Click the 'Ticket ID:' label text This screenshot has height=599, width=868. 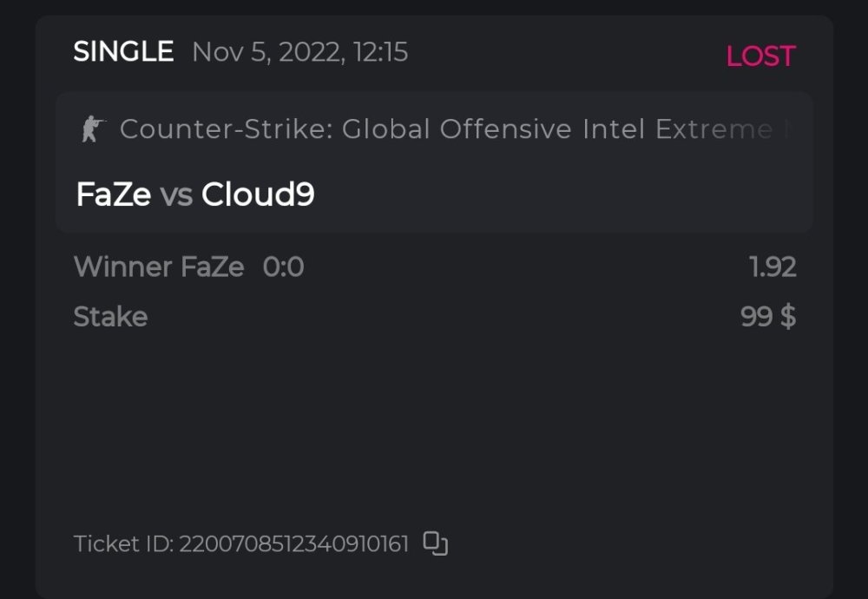[x=123, y=544]
